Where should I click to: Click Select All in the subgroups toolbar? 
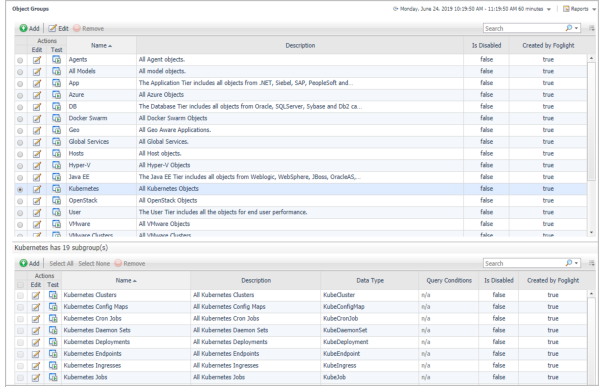61,263
